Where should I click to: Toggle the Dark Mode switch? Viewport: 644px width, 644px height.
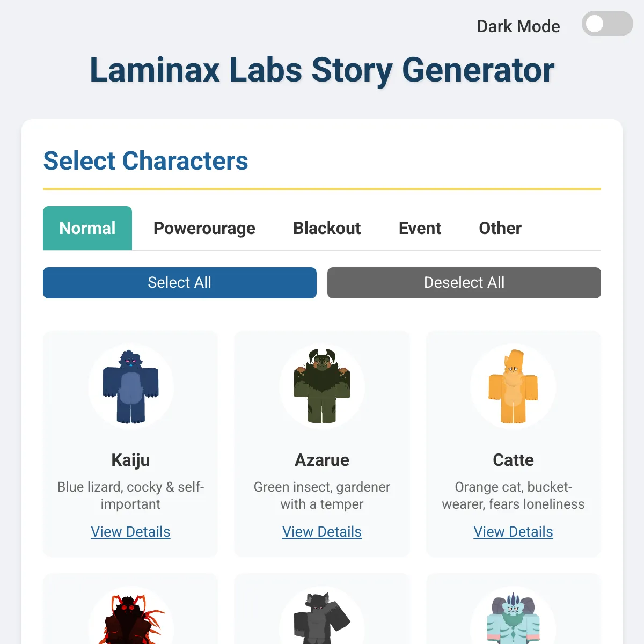(607, 24)
